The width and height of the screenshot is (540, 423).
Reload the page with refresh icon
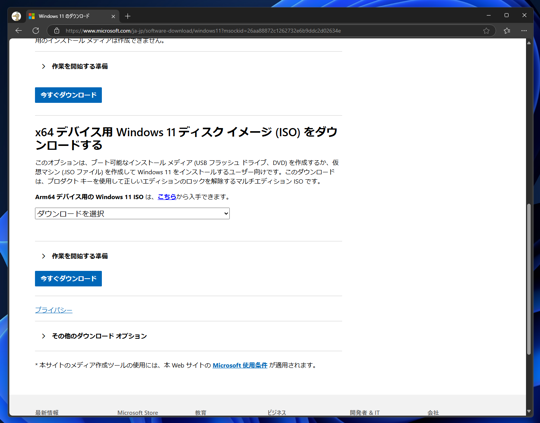[35, 31]
